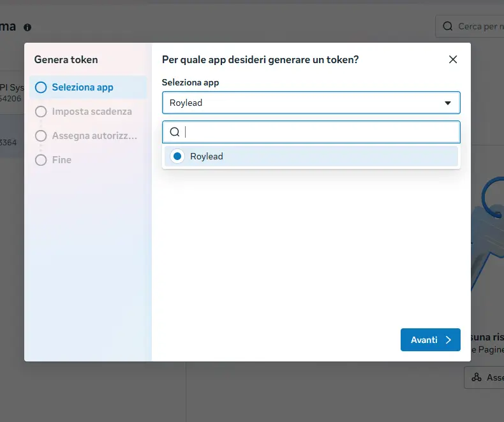The height and width of the screenshot is (422, 504).
Task: Click the background Asse... button with asset icon
Action: (484, 377)
